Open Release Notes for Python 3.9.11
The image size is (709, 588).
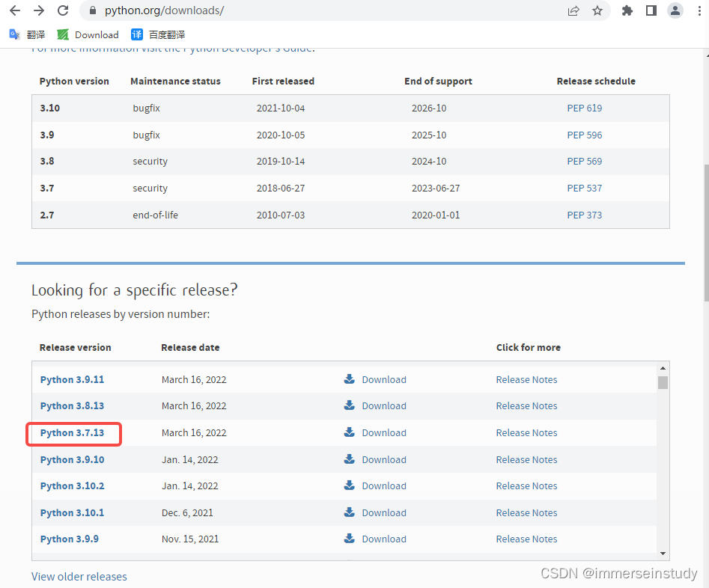pyautogui.click(x=526, y=379)
